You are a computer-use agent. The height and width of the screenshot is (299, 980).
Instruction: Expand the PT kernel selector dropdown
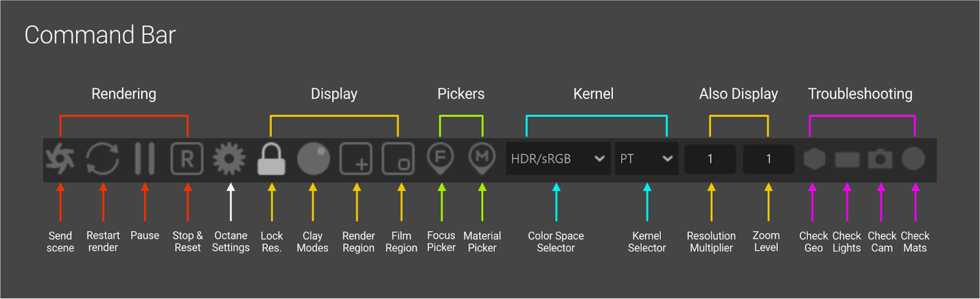click(x=646, y=159)
